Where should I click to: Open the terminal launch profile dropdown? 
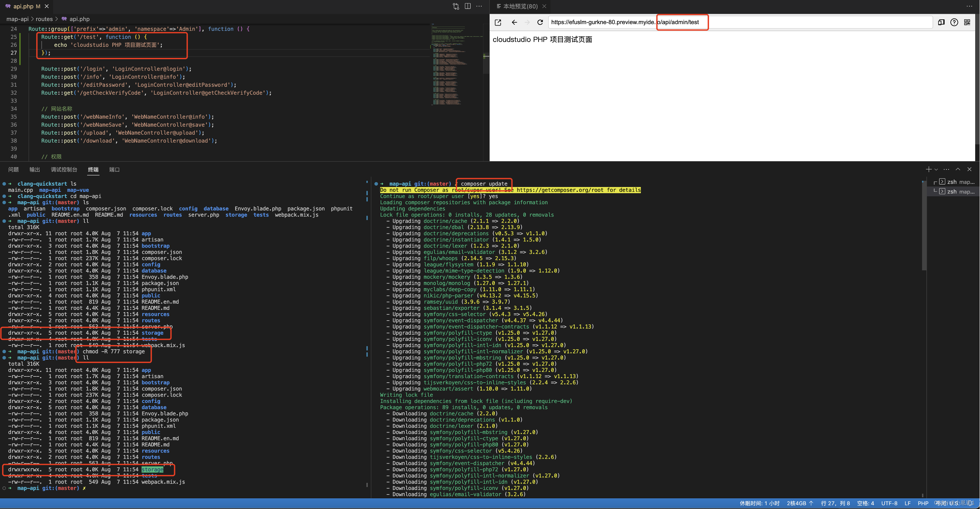[x=936, y=170]
